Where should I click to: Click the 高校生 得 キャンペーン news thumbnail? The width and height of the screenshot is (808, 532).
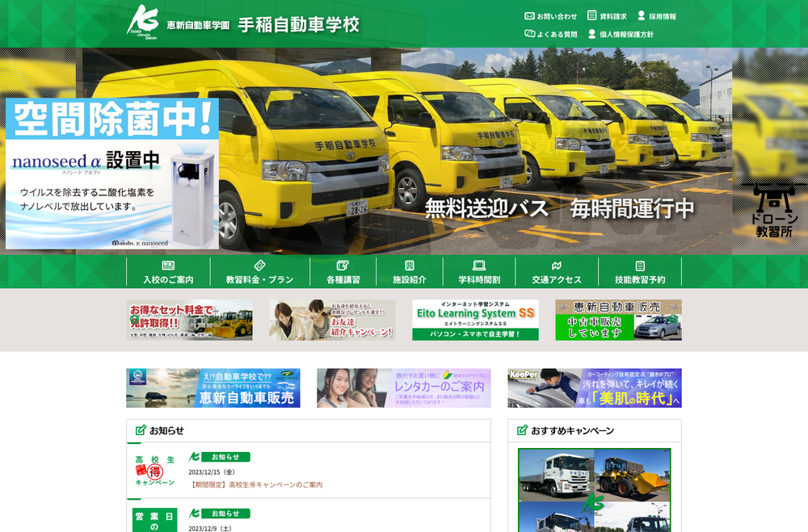[x=155, y=471]
